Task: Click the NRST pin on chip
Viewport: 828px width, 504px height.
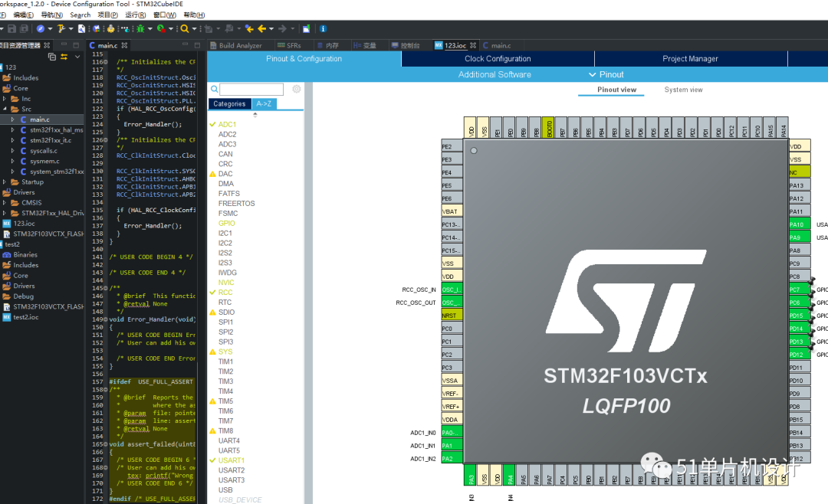Action: [x=452, y=315]
